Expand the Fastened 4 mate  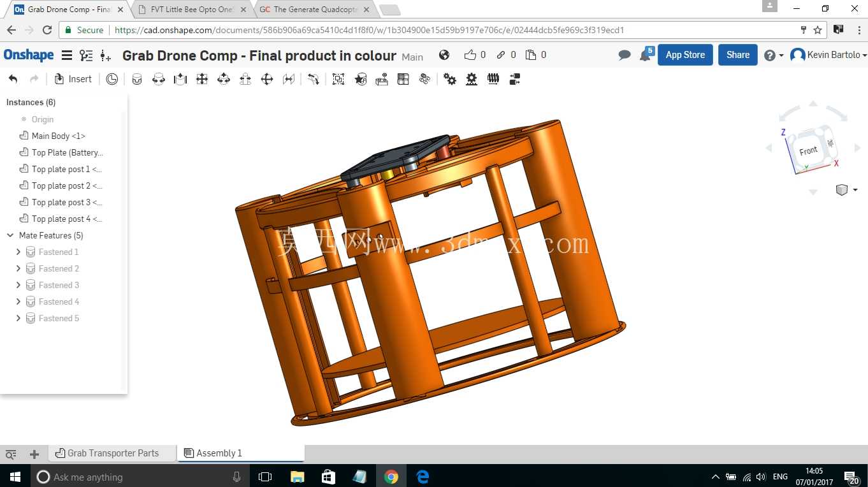[18, 302]
